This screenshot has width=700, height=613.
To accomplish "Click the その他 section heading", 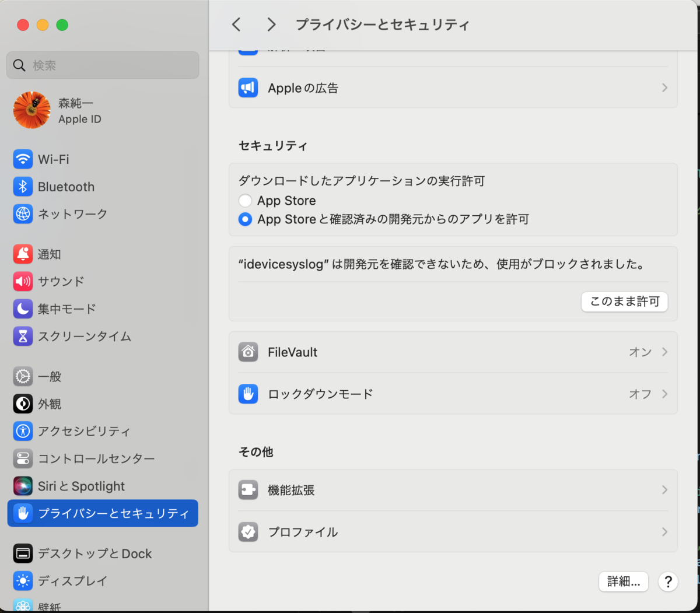I will 256,452.
